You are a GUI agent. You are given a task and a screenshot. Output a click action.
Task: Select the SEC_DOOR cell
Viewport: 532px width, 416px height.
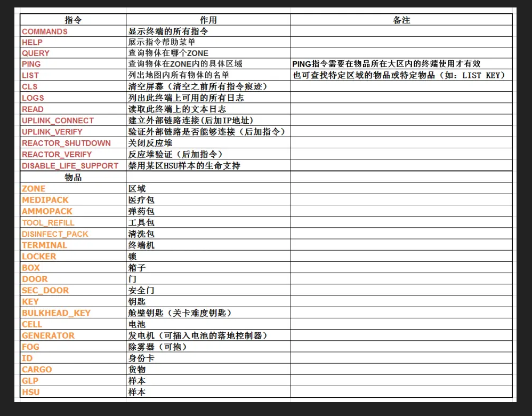73,290
